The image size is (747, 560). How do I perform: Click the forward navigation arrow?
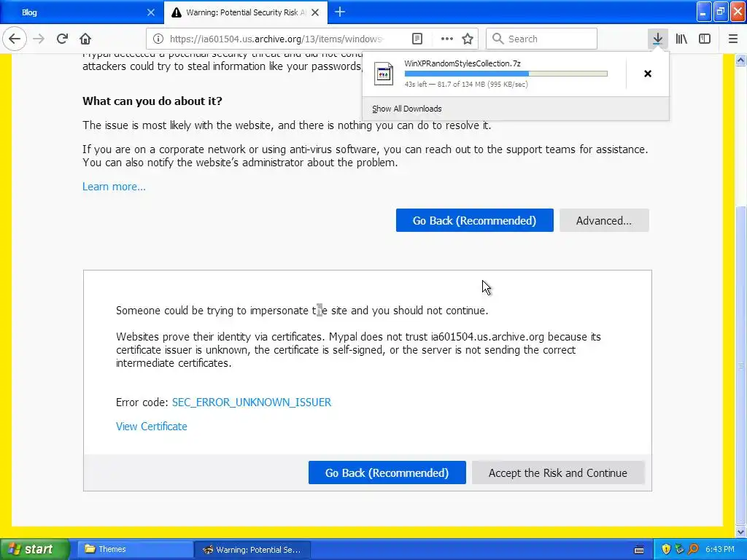coord(39,39)
